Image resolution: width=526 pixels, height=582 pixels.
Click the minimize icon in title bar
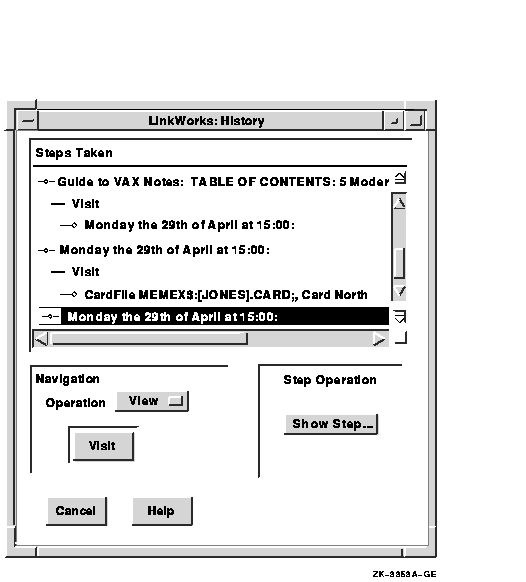[394, 121]
